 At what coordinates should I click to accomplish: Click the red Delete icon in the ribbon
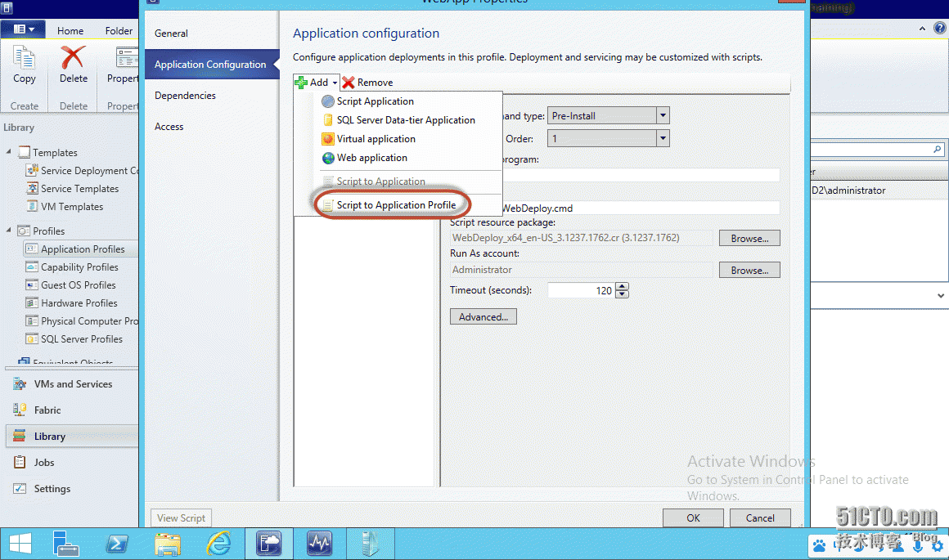pos(73,58)
